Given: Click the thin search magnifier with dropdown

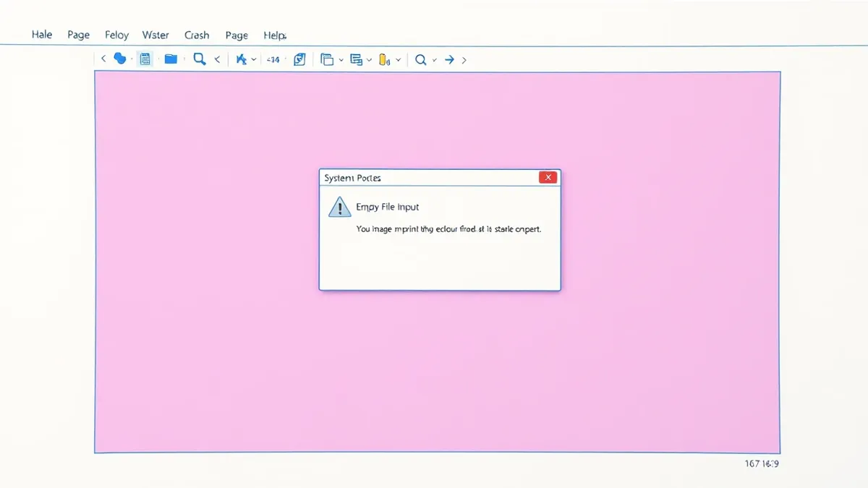Looking at the screenshot, I should [420, 60].
